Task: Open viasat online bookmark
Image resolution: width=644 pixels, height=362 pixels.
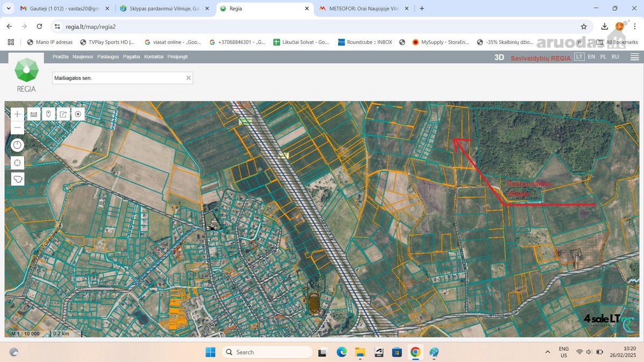Action: coord(173,42)
